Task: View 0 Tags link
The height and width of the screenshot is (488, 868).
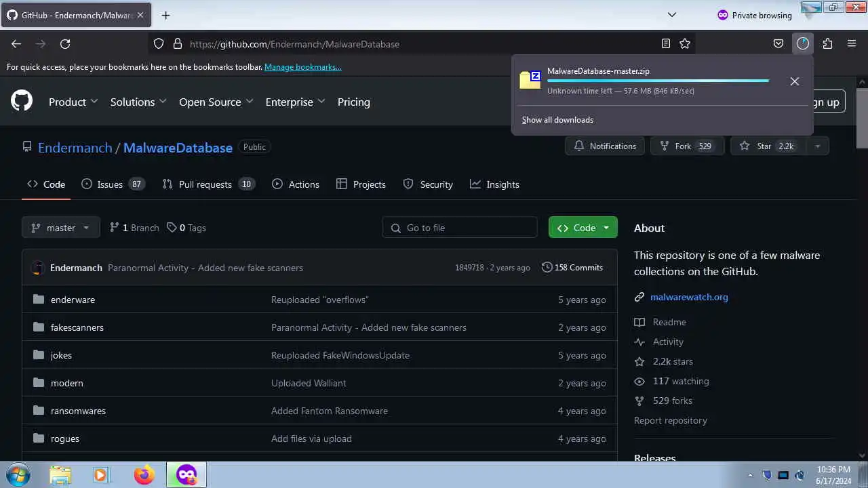Action: (x=186, y=228)
